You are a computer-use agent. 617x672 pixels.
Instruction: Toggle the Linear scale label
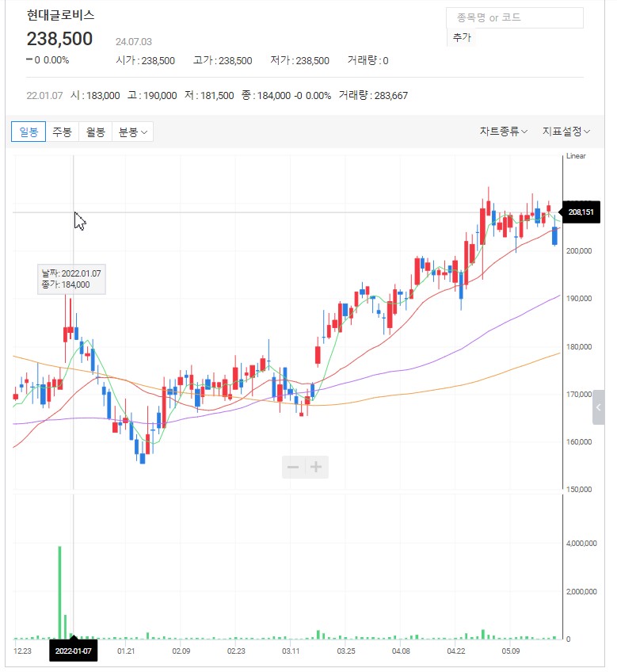tap(576, 156)
